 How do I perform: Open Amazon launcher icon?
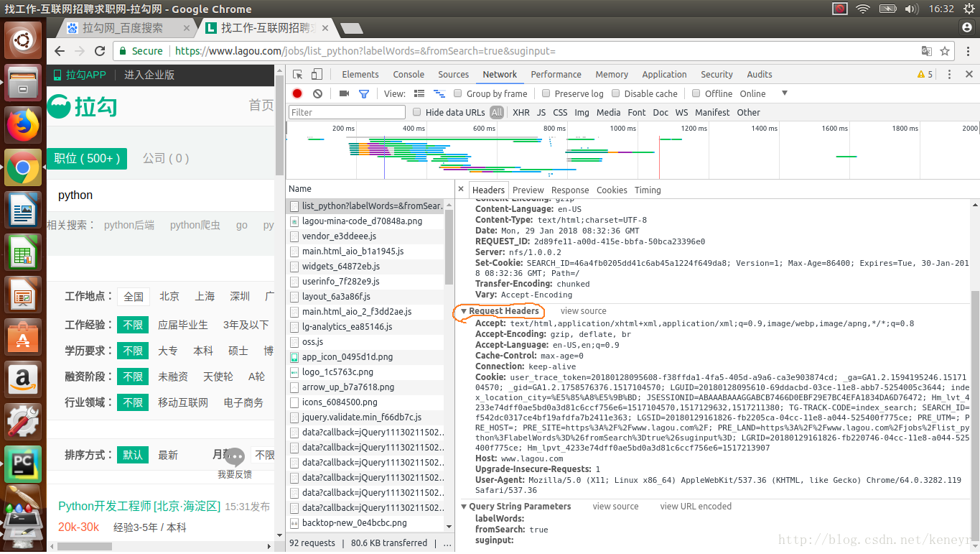tap(22, 379)
